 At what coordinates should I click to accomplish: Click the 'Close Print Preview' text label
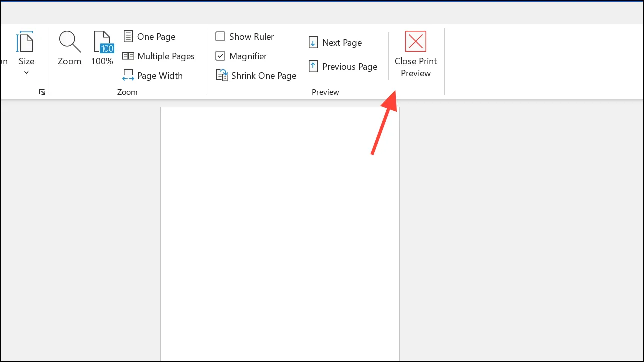point(416,67)
